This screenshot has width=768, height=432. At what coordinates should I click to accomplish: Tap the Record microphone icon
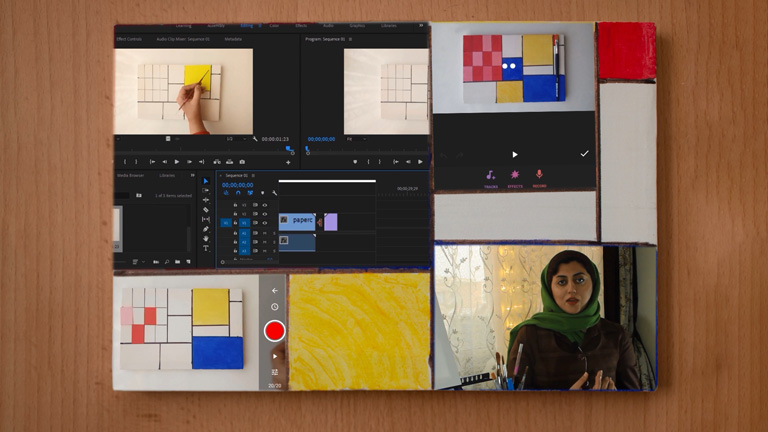pyautogui.click(x=539, y=174)
